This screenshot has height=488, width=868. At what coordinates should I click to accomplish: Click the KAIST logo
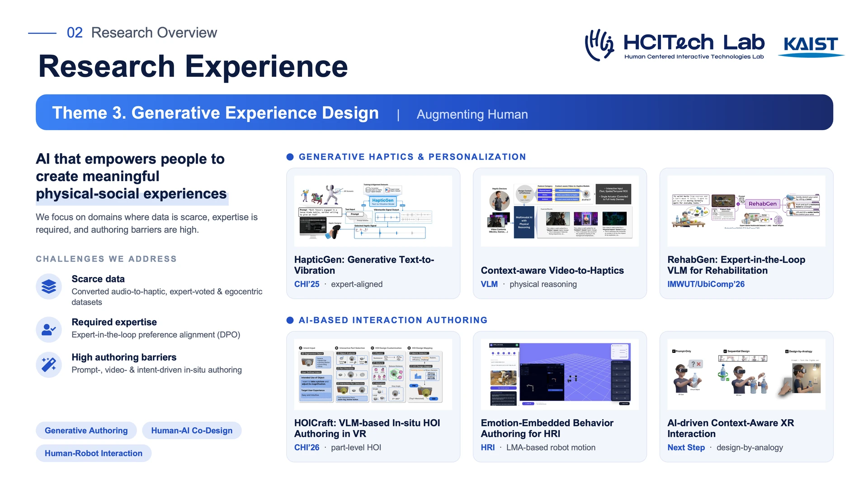coord(811,46)
